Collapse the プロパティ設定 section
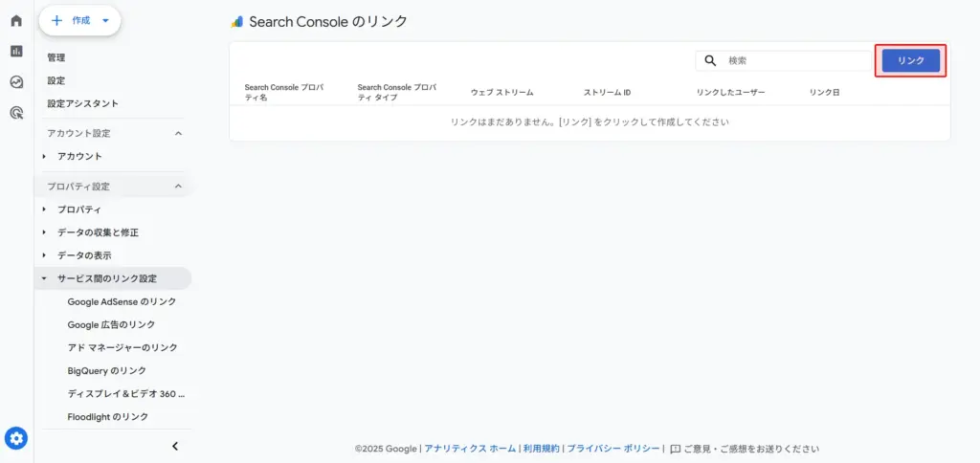980x463 pixels. pos(178,187)
